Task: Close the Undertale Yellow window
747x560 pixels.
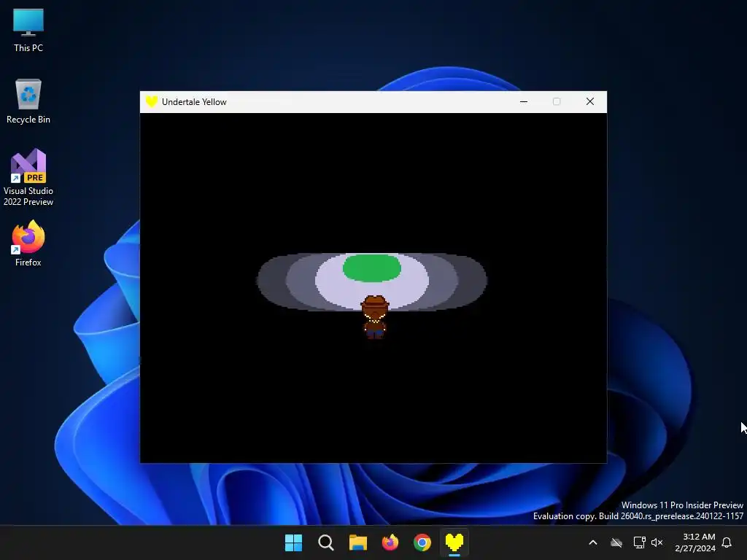Action: pos(589,101)
